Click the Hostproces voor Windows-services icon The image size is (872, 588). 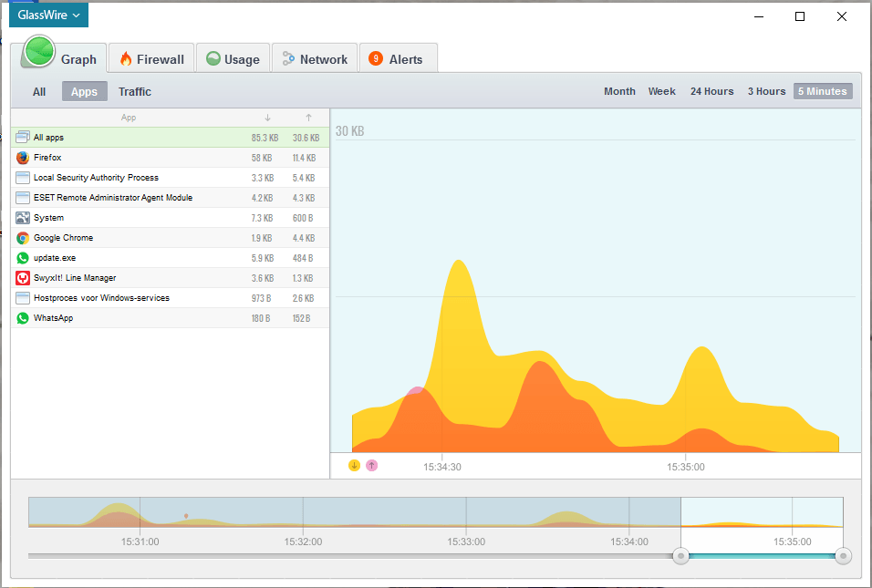coord(23,298)
